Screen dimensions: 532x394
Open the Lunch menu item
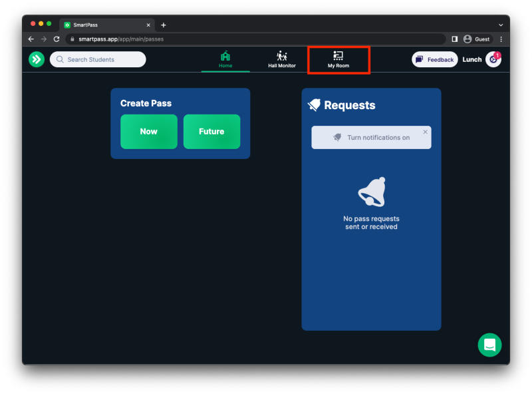(x=471, y=59)
